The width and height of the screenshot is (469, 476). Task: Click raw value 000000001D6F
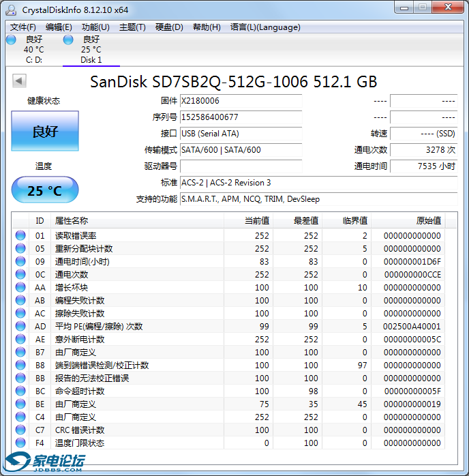(412, 262)
